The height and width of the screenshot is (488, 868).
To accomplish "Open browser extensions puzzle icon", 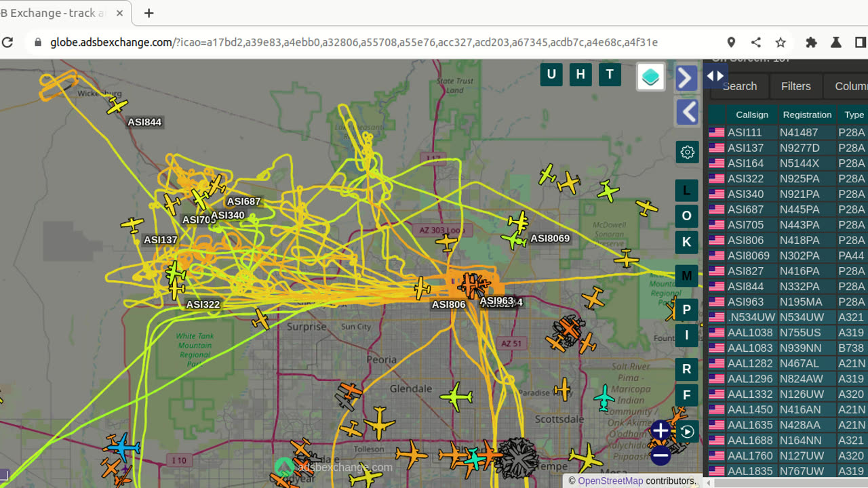I will (x=811, y=42).
